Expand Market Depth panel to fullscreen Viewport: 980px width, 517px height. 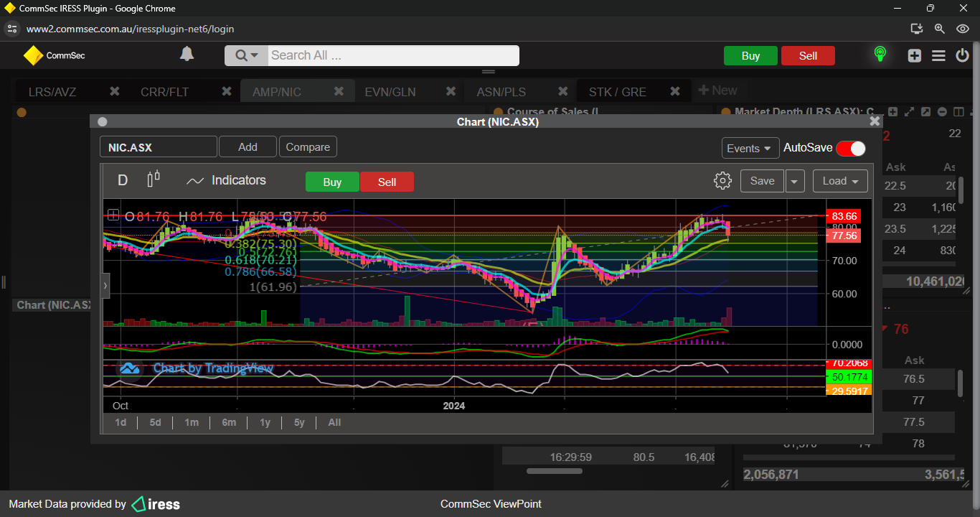910,112
